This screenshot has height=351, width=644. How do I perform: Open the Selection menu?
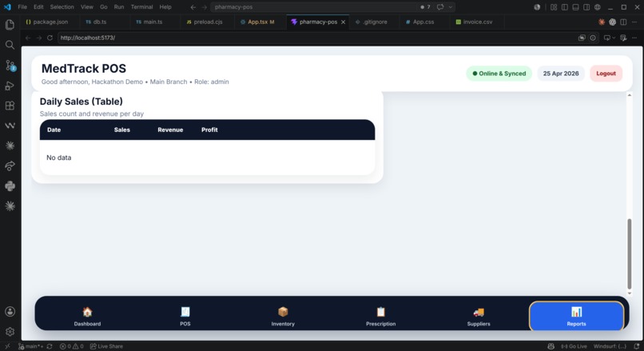pos(62,7)
